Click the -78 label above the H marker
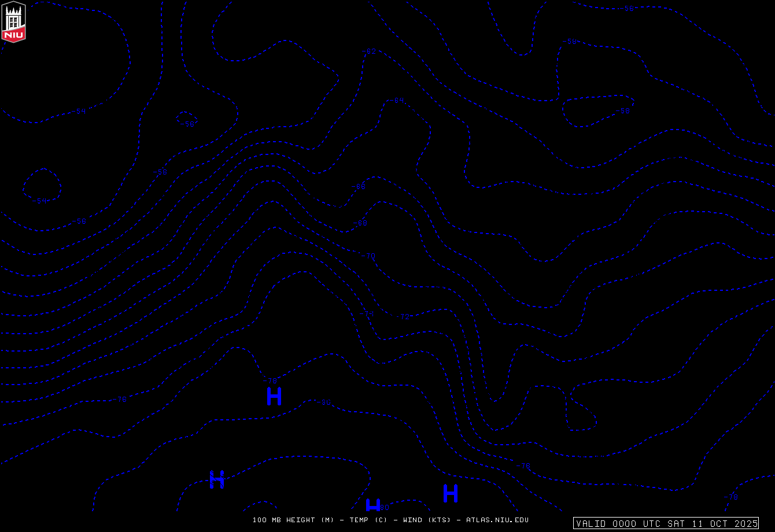Image resolution: width=775 pixels, height=532 pixels. (270, 380)
